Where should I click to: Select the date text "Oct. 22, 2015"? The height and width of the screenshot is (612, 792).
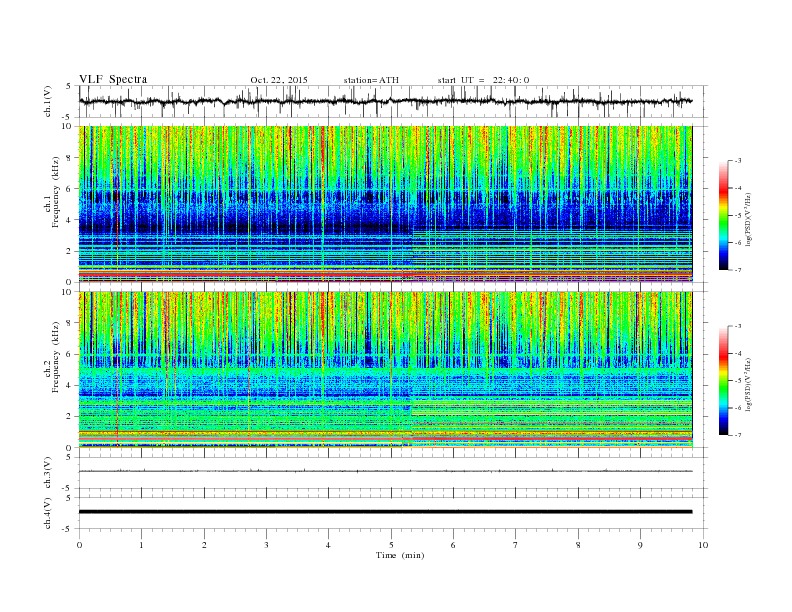(279, 80)
